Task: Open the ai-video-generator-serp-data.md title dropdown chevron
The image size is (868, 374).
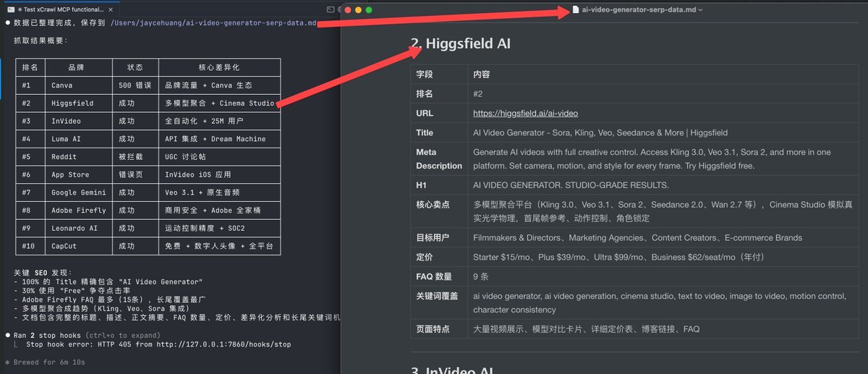Action: pyautogui.click(x=701, y=10)
